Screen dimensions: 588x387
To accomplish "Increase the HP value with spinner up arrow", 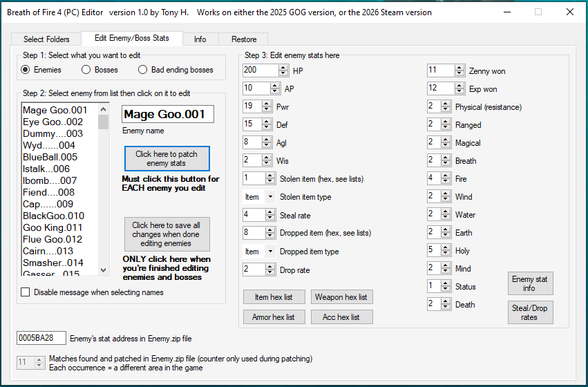I will 283,68.
